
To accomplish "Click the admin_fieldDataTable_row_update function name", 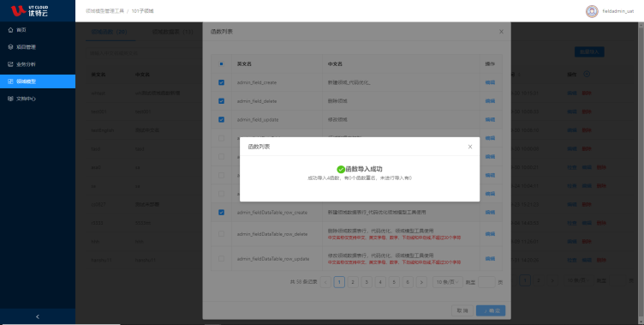I will pos(272,259).
